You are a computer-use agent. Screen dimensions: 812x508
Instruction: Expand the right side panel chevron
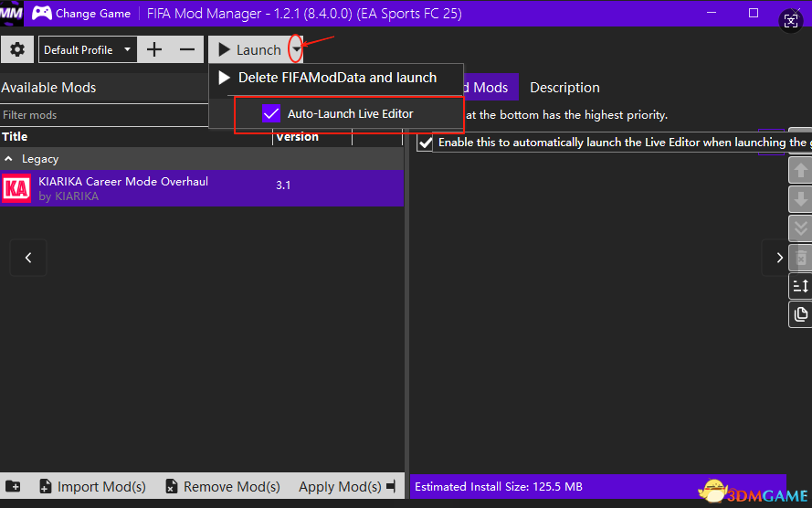(x=778, y=258)
